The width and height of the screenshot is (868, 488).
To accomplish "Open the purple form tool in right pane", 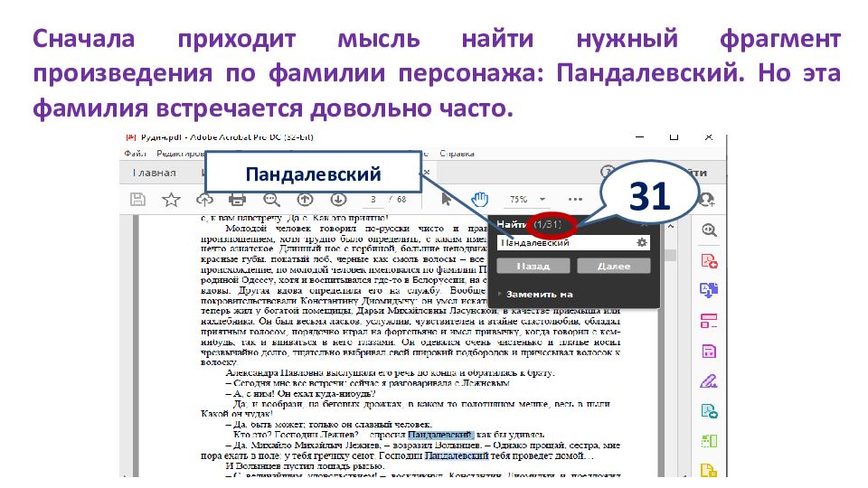I will (709, 352).
